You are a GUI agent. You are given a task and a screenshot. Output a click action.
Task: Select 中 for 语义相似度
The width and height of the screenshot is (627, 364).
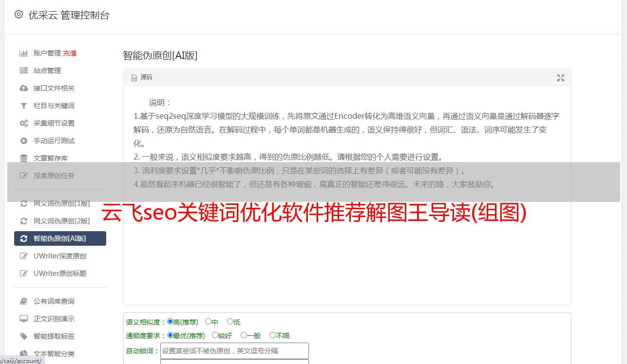coord(209,322)
